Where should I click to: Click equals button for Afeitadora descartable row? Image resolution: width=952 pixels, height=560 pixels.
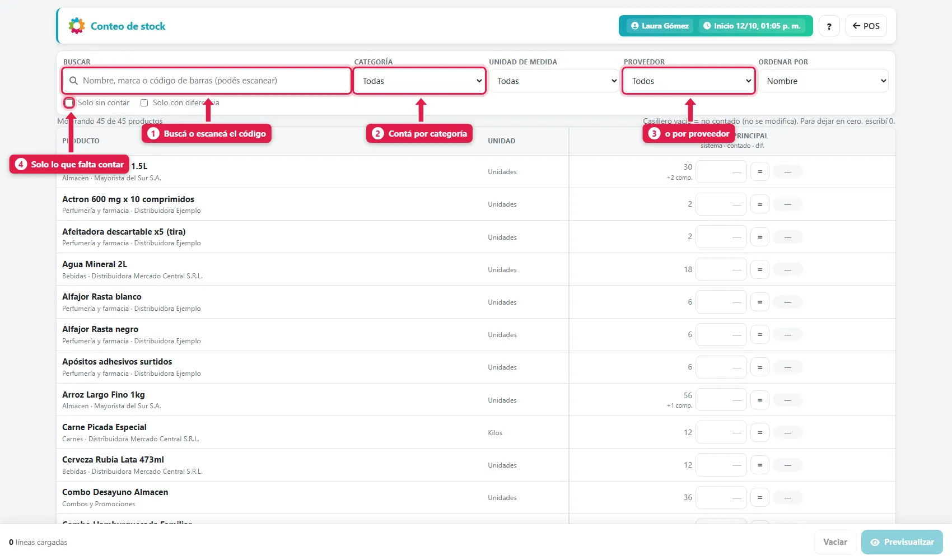point(759,237)
